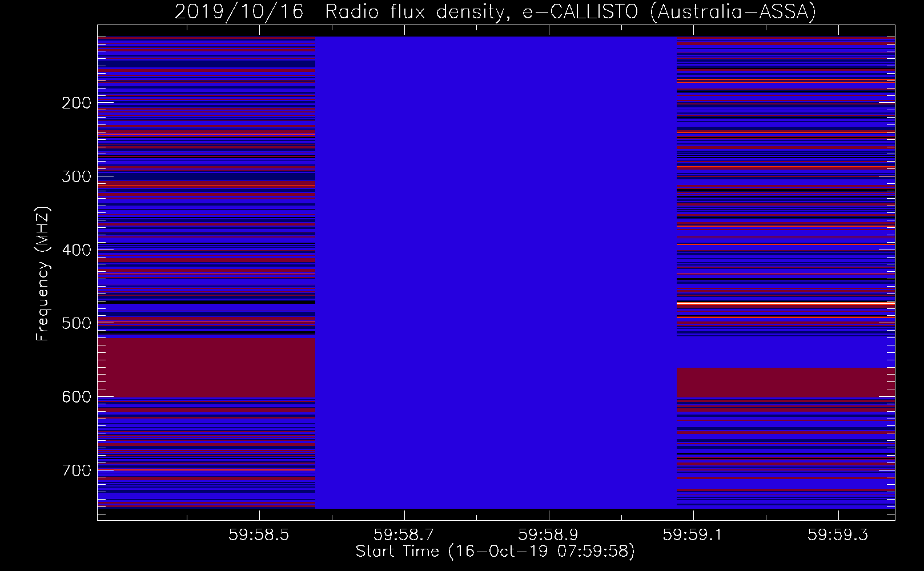Click the 59:59.3 time tick label
924x571 pixels.
coord(838,534)
